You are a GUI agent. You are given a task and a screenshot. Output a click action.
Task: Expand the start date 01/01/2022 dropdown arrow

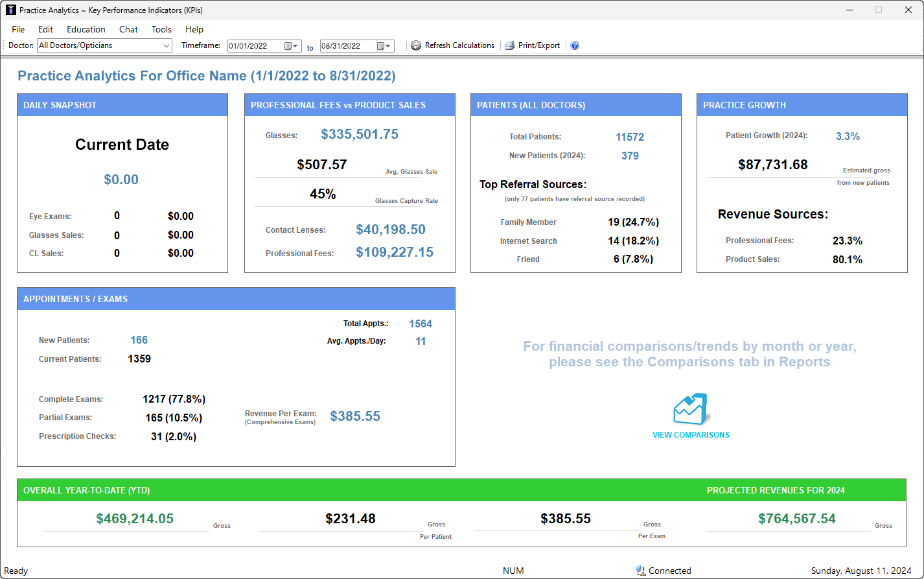(296, 46)
